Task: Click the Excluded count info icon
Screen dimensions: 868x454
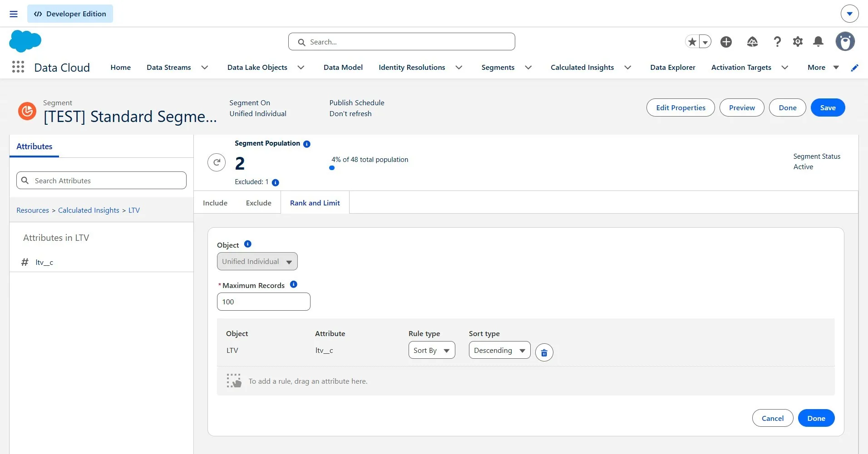Action: pyautogui.click(x=276, y=182)
